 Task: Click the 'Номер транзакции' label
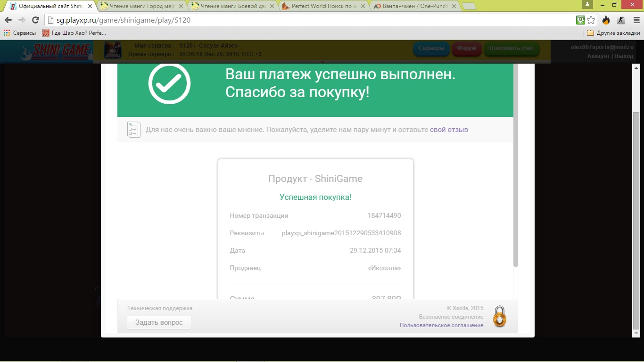click(x=259, y=216)
